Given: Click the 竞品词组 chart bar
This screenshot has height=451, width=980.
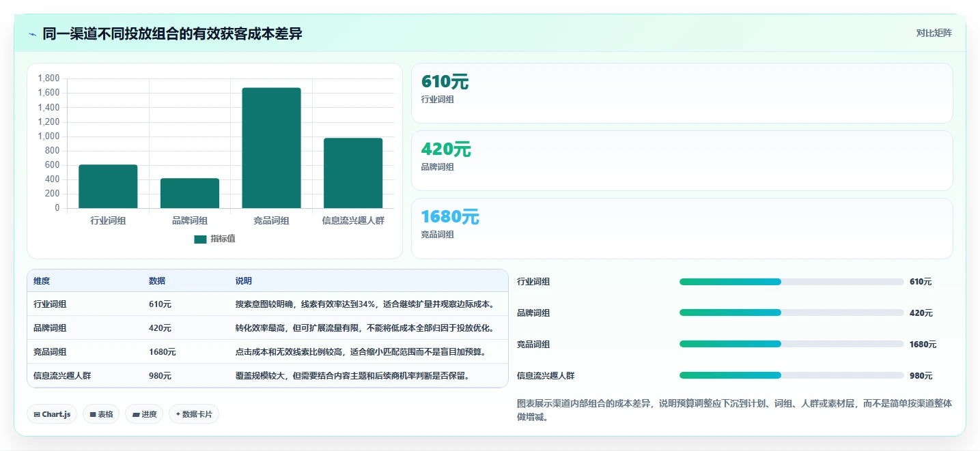Looking at the screenshot, I should (271, 148).
